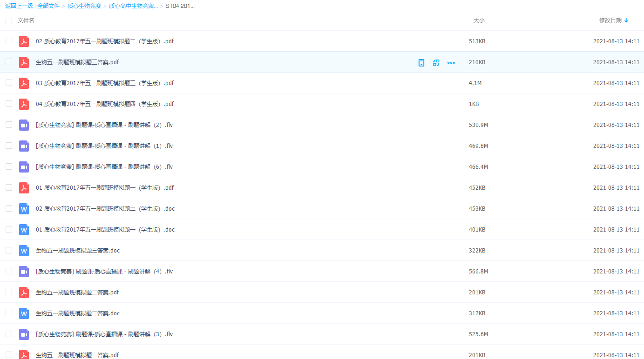The height and width of the screenshot is (359, 644).
Task: Click video icon of 刷题讲解（3）.flv
Action: tap(24, 334)
